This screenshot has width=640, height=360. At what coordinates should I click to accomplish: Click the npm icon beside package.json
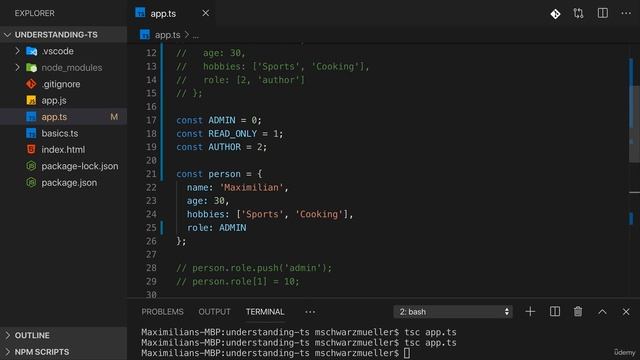pos(31,182)
